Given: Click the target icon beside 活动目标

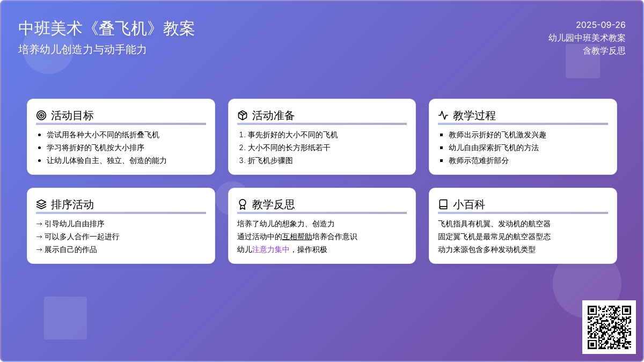Looking at the screenshot, I should pos(41,115).
